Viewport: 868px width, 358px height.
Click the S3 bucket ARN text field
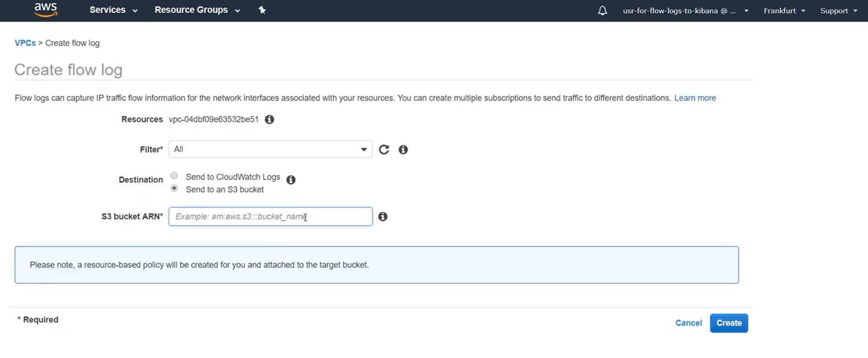(270, 217)
